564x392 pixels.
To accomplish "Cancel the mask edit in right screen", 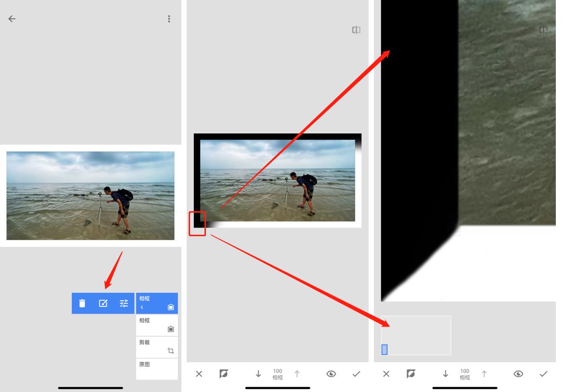I will click(x=386, y=374).
